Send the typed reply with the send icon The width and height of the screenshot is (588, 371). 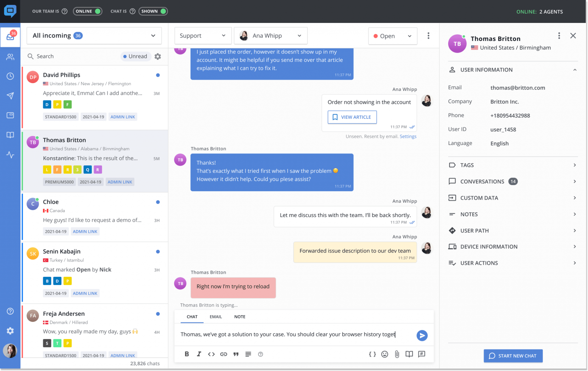pyautogui.click(x=422, y=335)
